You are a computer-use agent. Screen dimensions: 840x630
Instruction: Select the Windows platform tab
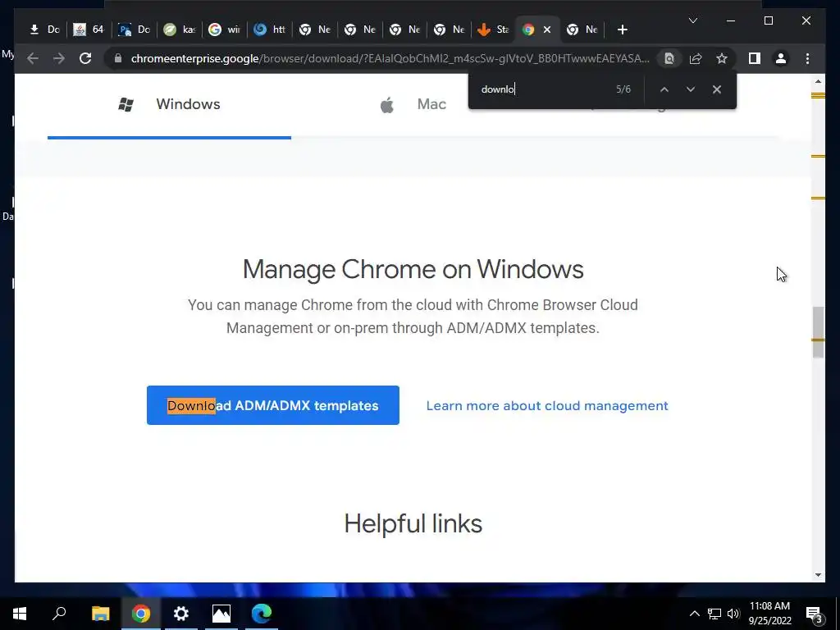169,104
